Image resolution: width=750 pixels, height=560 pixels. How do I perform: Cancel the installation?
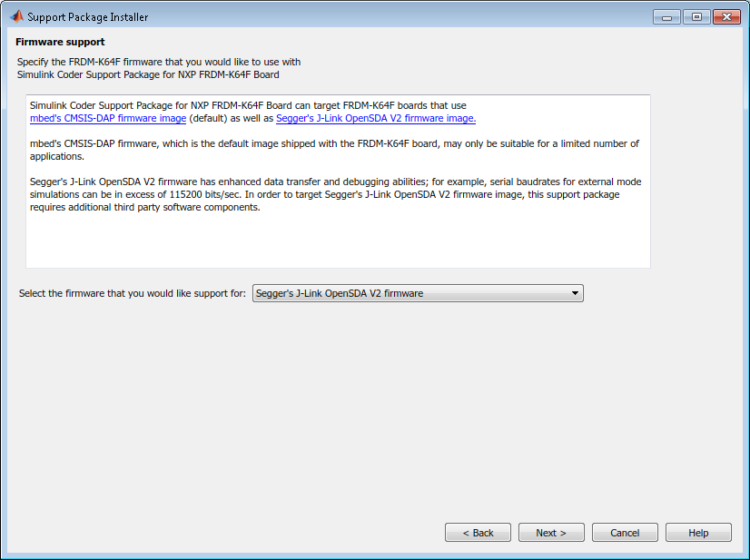click(x=625, y=533)
